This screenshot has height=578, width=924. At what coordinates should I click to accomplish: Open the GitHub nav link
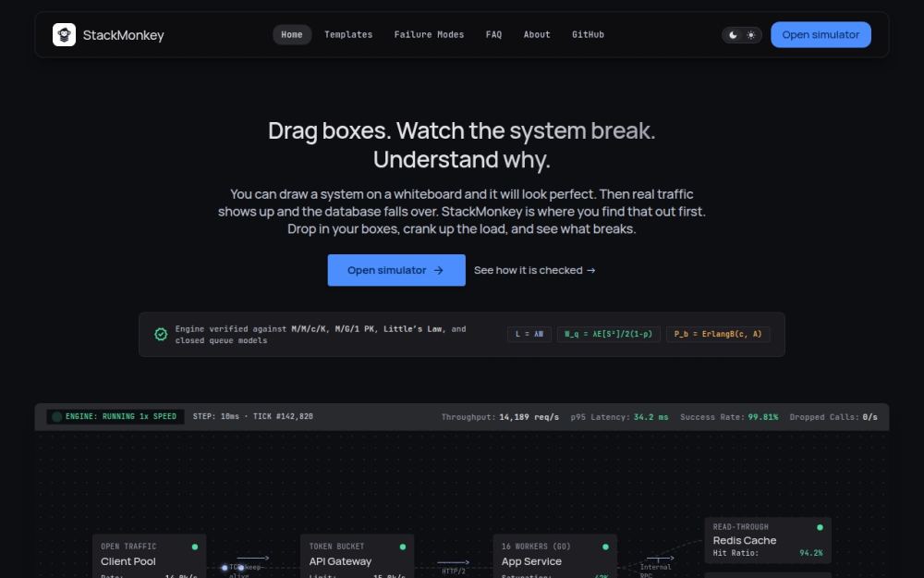pos(588,35)
